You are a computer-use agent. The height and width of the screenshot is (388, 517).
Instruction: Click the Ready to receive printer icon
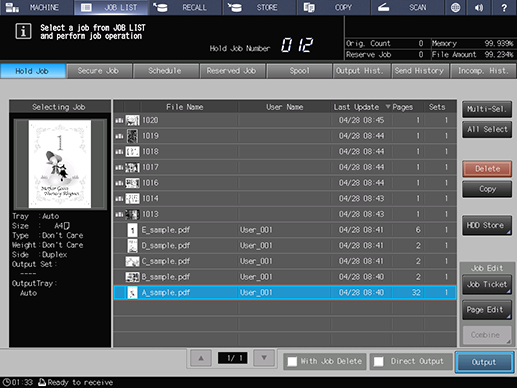coord(42,382)
